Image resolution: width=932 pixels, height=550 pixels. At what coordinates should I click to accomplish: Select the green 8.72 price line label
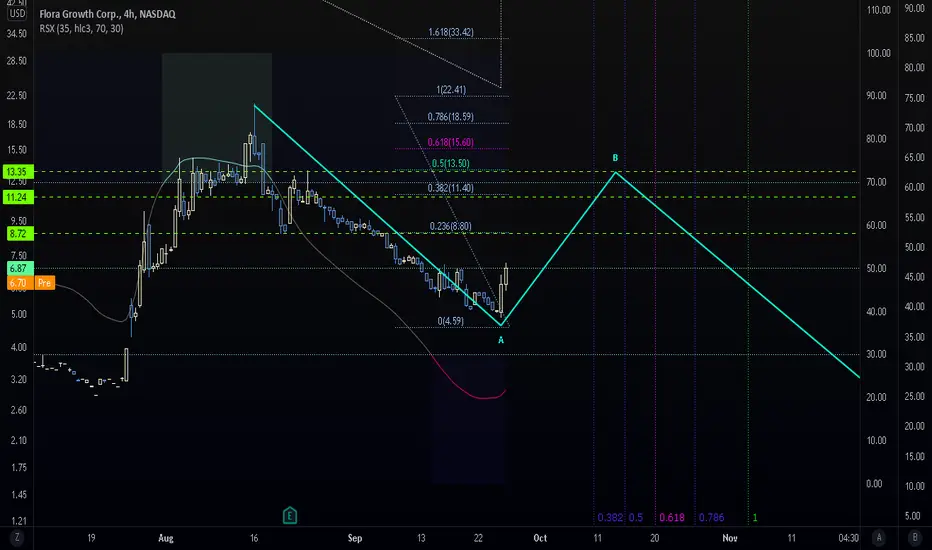(18, 234)
